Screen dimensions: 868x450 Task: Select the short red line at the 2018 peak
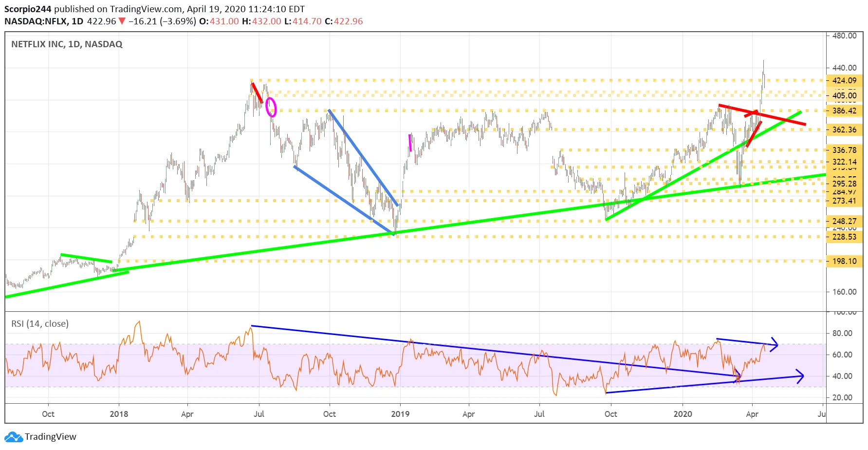[257, 93]
